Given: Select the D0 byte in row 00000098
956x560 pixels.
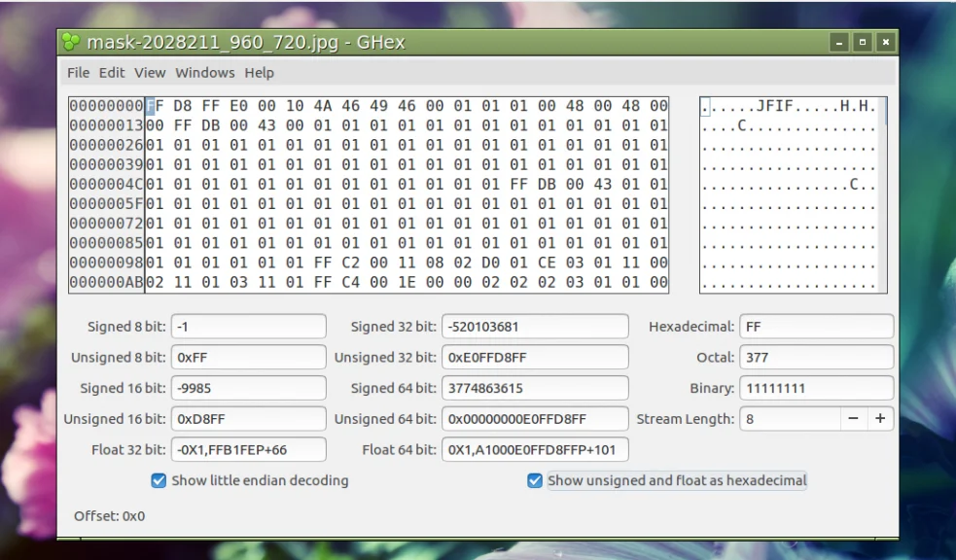Looking at the screenshot, I should click(491, 262).
